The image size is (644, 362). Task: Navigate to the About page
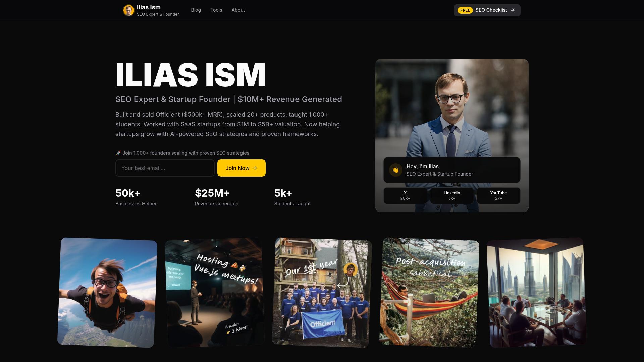click(238, 10)
